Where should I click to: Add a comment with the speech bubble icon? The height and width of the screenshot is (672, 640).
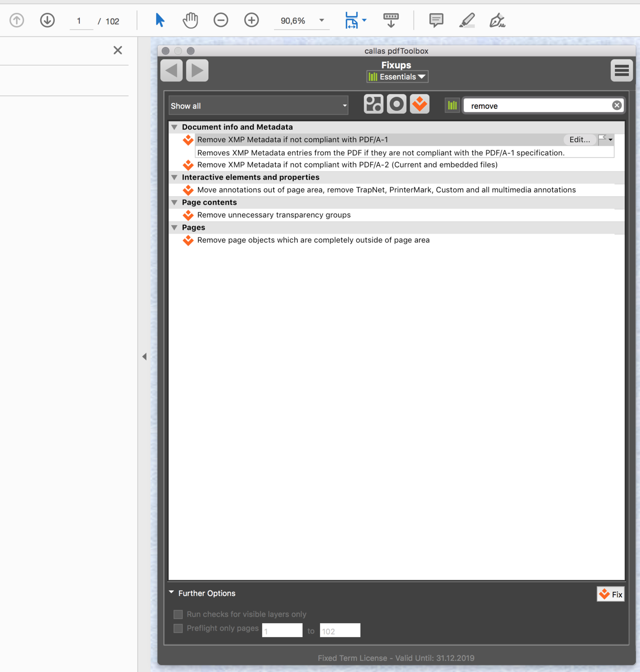click(436, 21)
